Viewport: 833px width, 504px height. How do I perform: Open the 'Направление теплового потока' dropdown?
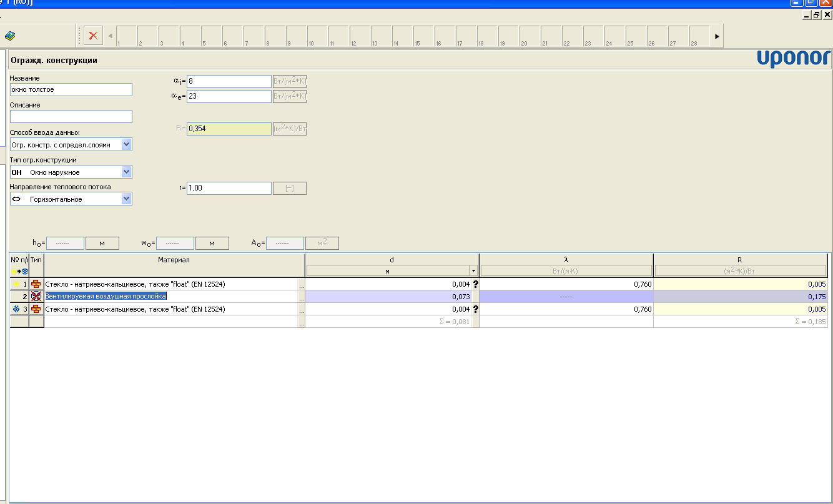coord(127,199)
